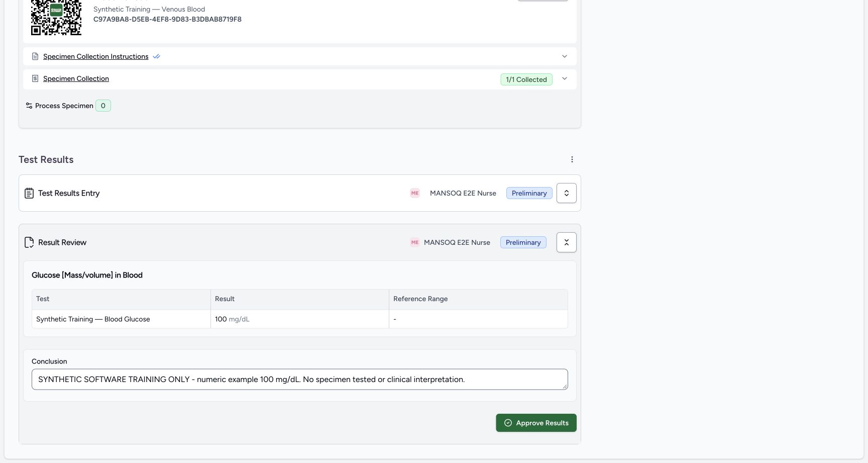Click the Result Review document icon
868x463 pixels.
(29, 242)
